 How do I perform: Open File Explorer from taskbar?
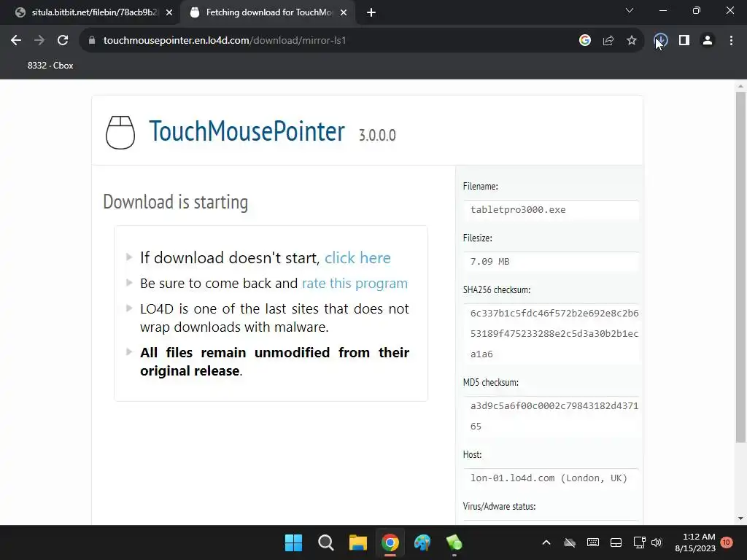coord(357,542)
